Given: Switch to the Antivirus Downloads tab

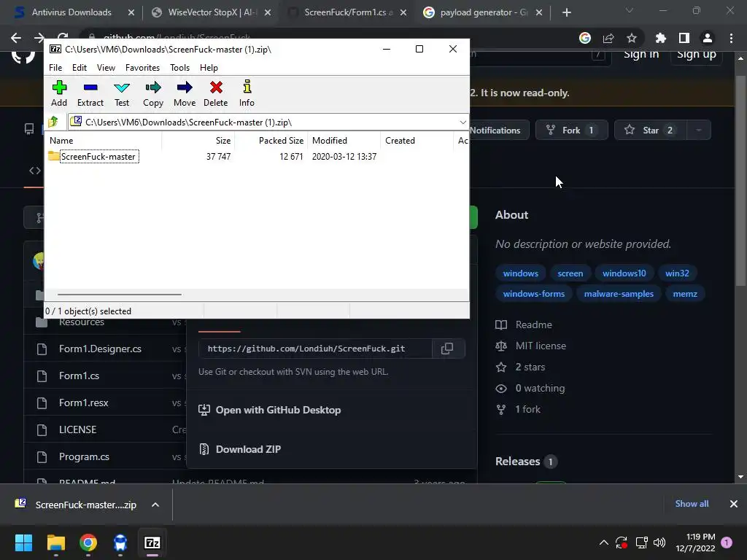Looking at the screenshot, I should [x=71, y=12].
